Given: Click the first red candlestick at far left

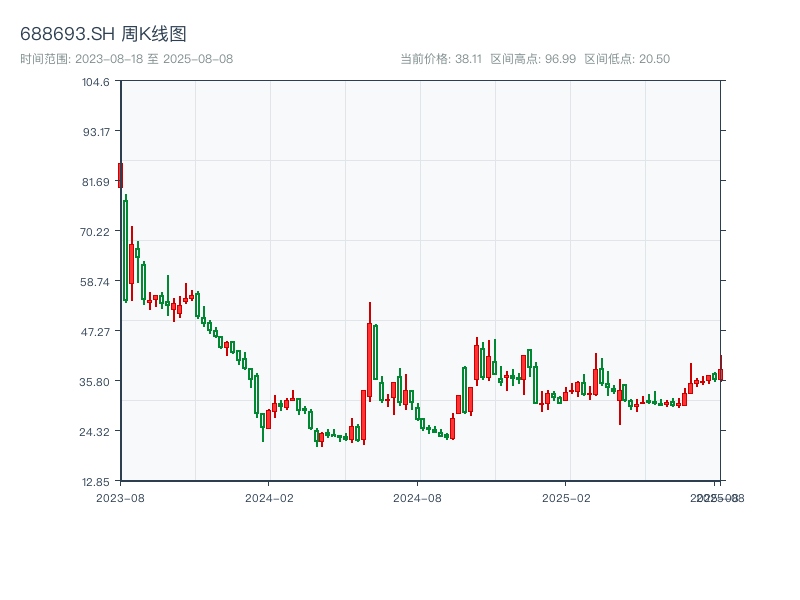Looking at the screenshot, I should coord(120,175).
